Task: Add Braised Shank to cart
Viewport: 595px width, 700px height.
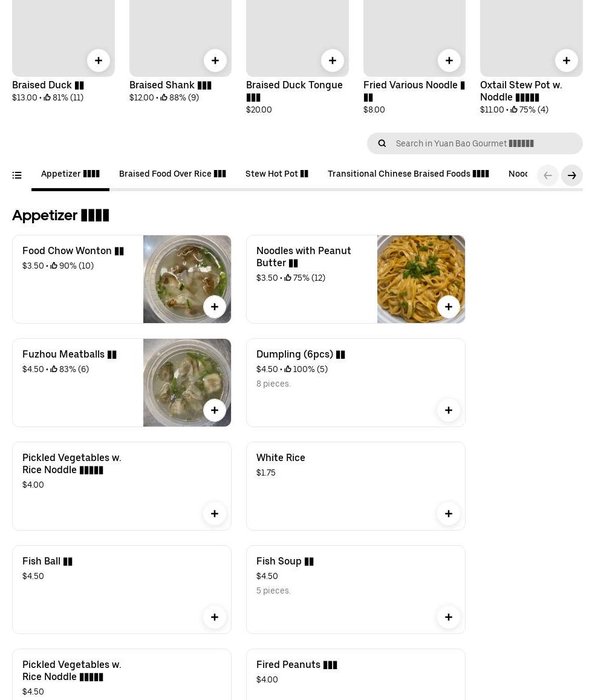Action: click(x=215, y=61)
